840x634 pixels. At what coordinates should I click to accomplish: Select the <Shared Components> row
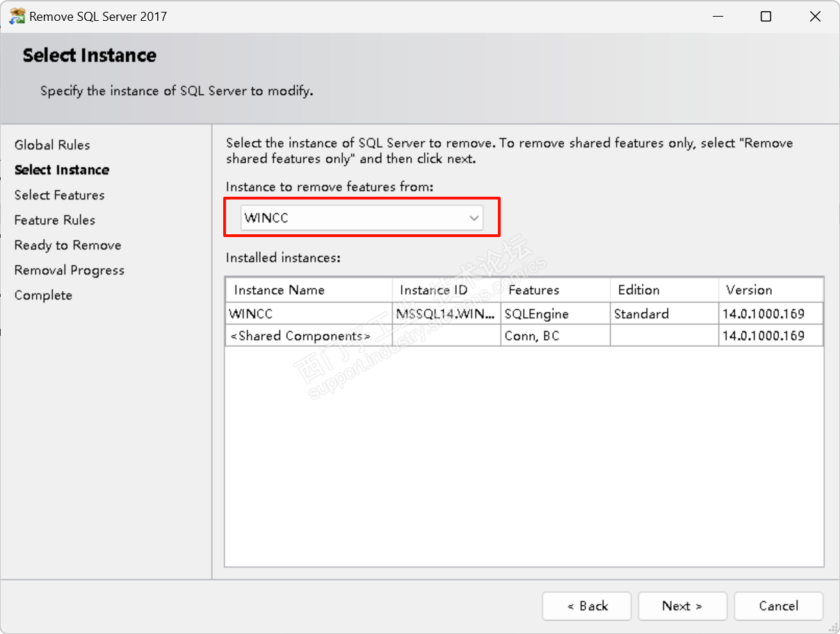(524, 335)
